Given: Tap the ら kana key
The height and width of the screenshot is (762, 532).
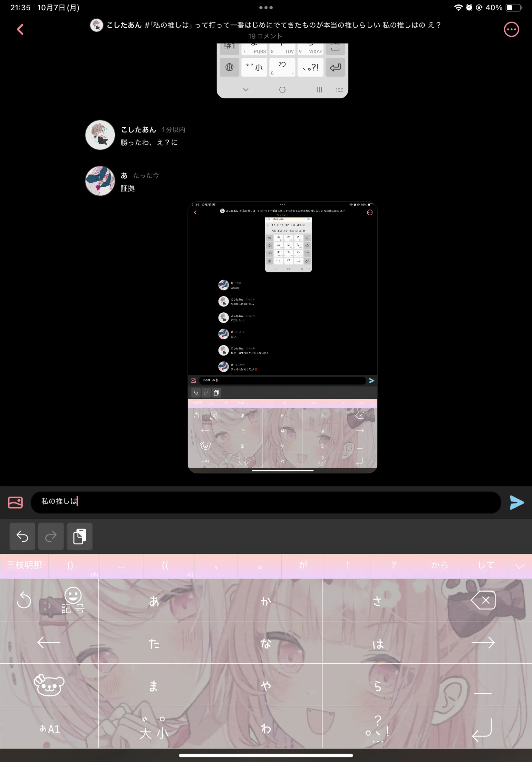Looking at the screenshot, I should [x=378, y=685].
